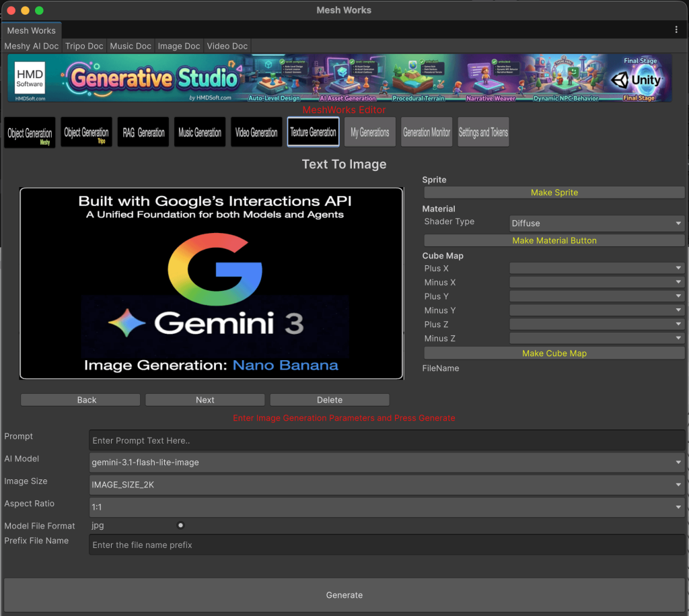The width and height of the screenshot is (689, 616).
Task: Open the Plus Y cube map dropdown
Action: pyautogui.click(x=597, y=296)
